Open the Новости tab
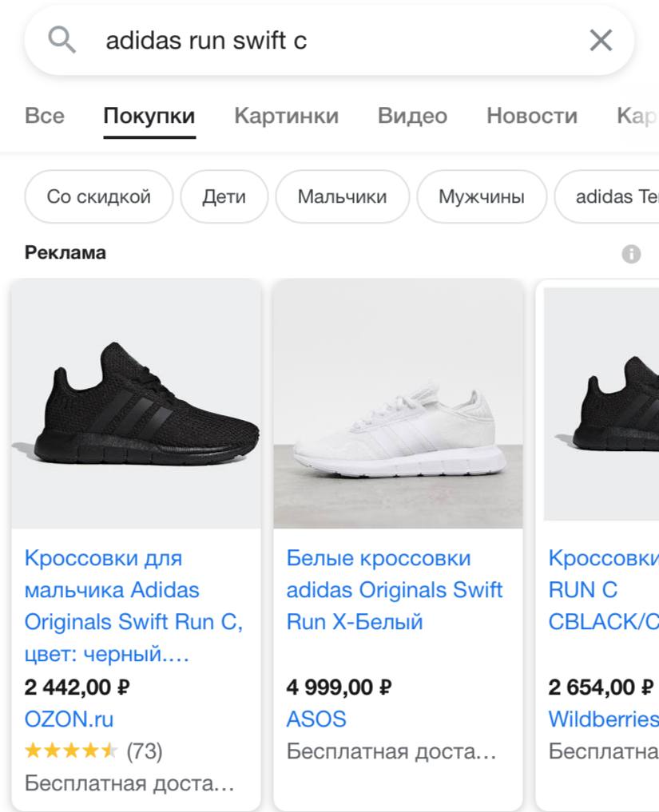 [531, 116]
